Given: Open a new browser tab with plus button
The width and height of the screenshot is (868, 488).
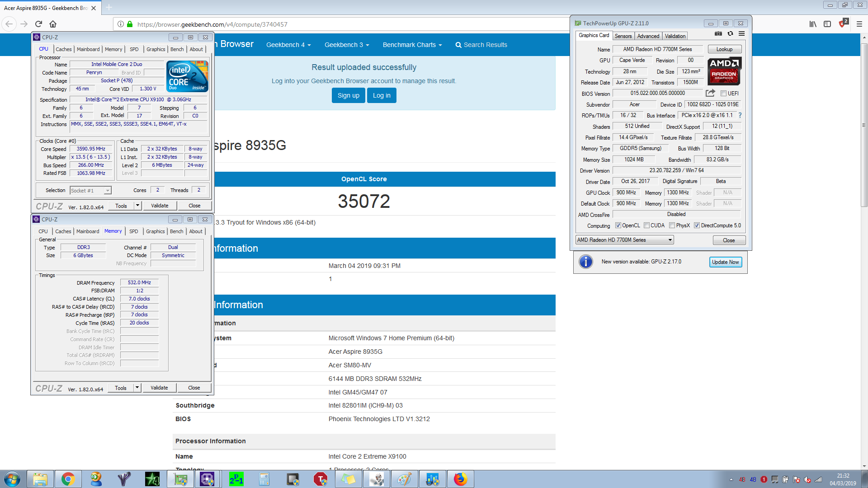Looking at the screenshot, I should tap(109, 7).
